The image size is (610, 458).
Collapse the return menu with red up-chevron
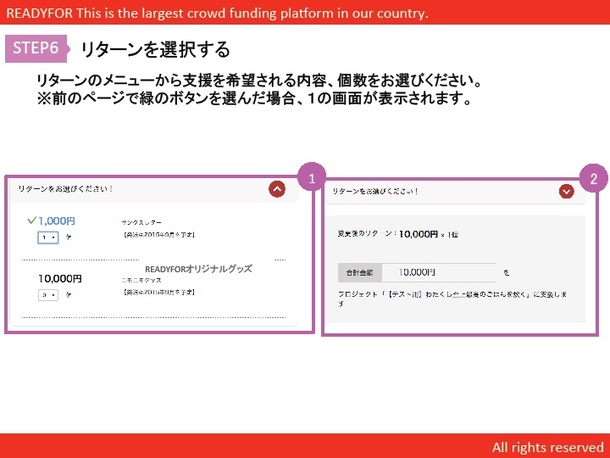(277, 188)
